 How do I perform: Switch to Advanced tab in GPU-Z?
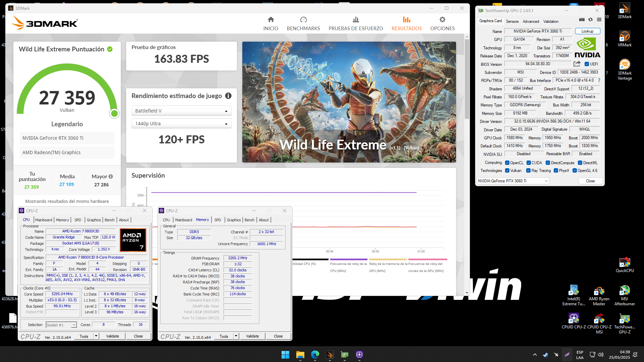[531, 21]
